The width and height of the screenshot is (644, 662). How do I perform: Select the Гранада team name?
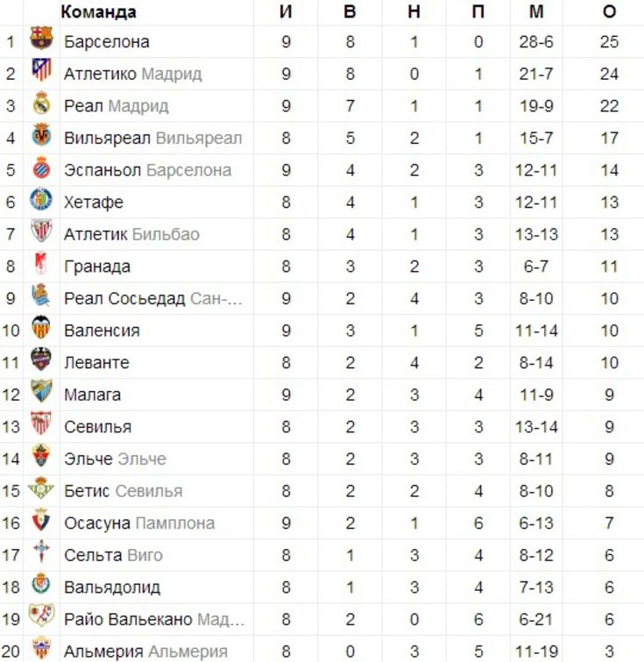(97, 267)
